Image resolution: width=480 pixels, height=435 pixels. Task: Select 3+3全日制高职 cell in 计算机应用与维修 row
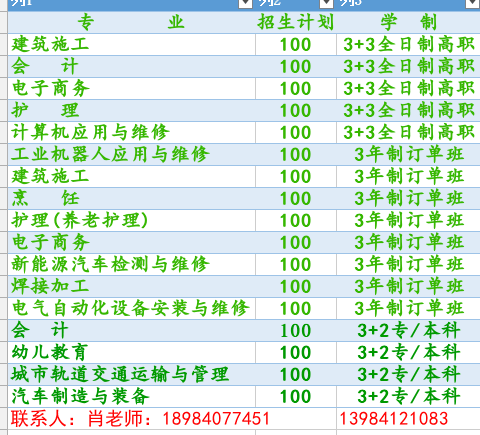(408, 132)
